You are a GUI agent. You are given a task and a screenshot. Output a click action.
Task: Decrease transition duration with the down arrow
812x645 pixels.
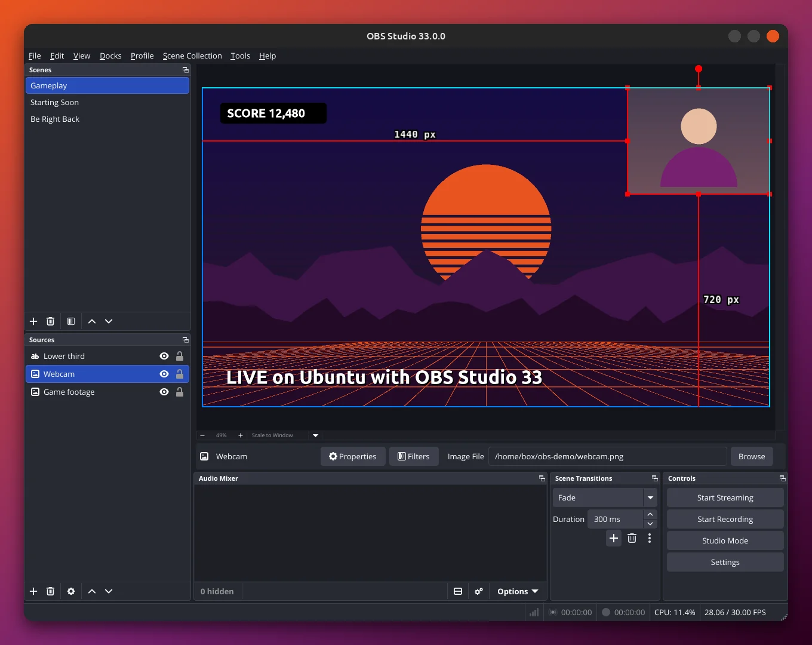(650, 524)
